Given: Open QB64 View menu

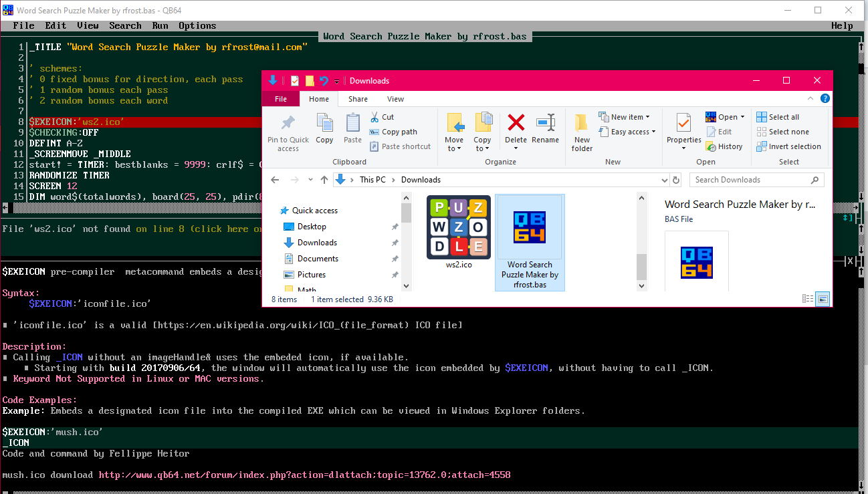Looking at the screenshot, I should point(88,25).
